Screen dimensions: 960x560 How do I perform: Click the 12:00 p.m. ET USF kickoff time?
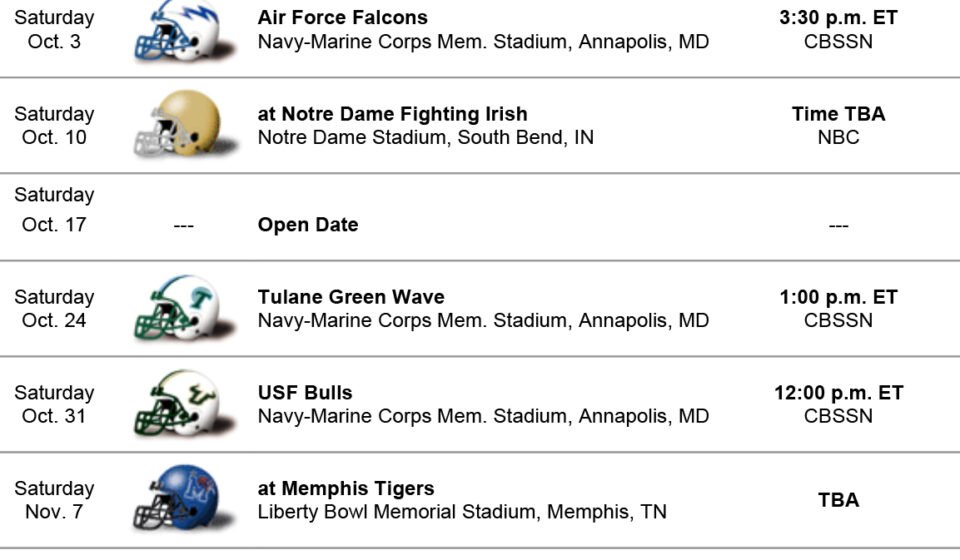[838, 392]
